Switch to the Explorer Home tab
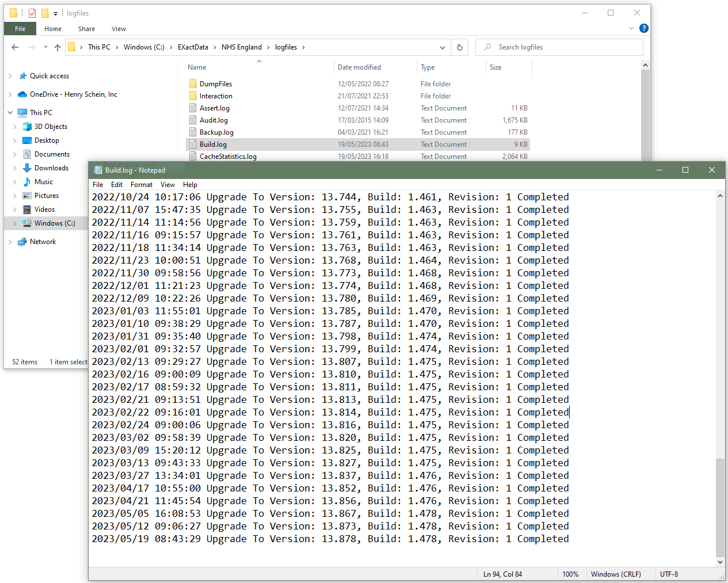The height and width of the screenshot is (583, 728). [x=53, y=29]
